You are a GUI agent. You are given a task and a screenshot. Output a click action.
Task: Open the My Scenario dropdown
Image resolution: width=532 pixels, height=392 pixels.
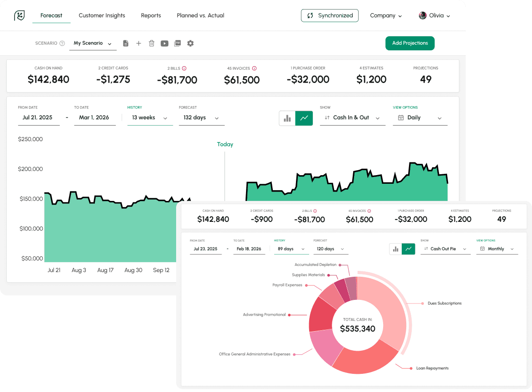tap(93, 44)
